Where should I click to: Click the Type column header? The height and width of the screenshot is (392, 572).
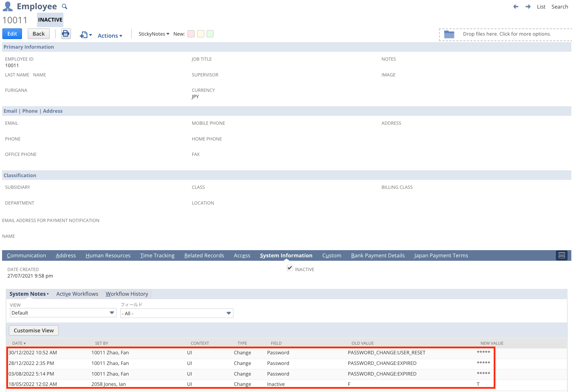242,343
